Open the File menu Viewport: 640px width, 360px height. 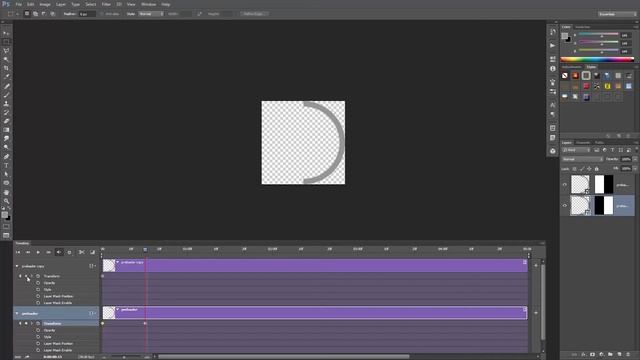click(19, 4)
